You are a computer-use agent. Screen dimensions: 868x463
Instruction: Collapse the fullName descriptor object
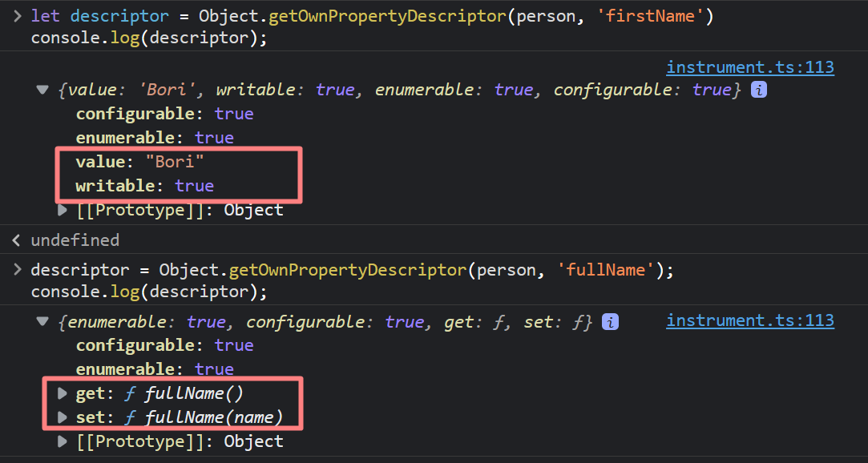42,321
